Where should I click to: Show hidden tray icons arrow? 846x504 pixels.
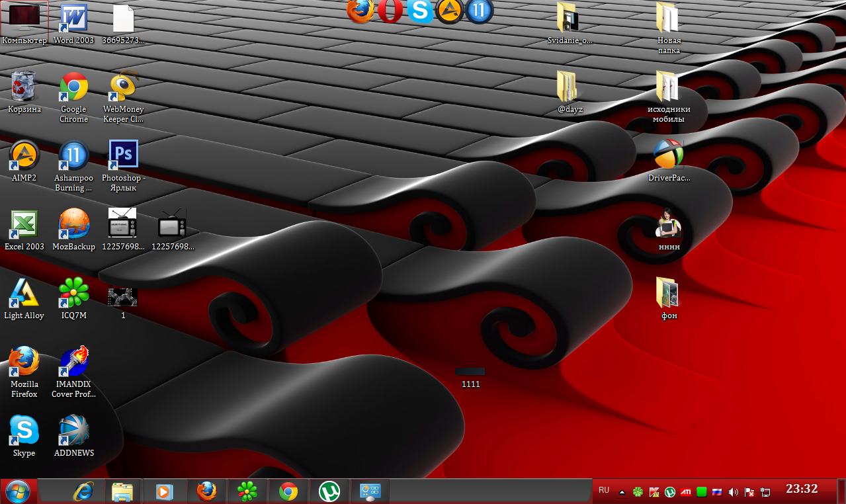click(622, 492)
